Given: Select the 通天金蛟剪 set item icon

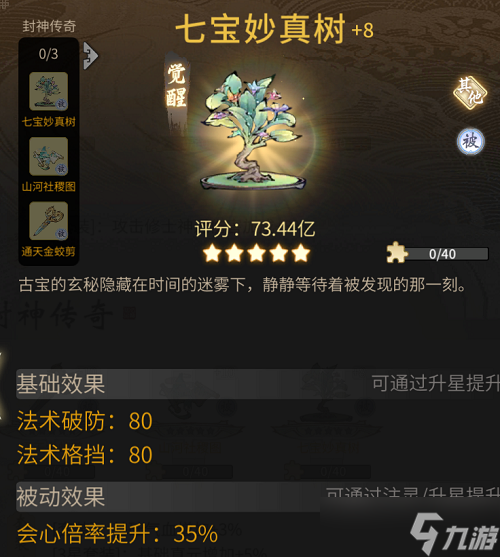Looking at the screenshot, I should click(48, 221).
